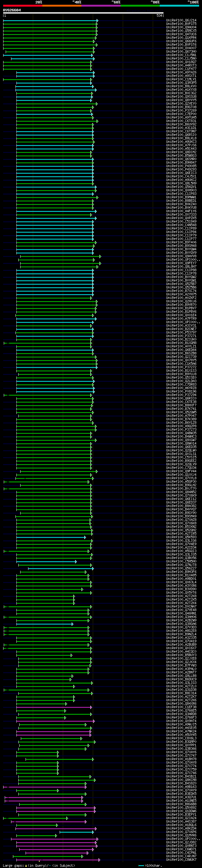Click label UniRef100_Q6ED35
This screenshot has height=868, width=202.
coord(181,447)
